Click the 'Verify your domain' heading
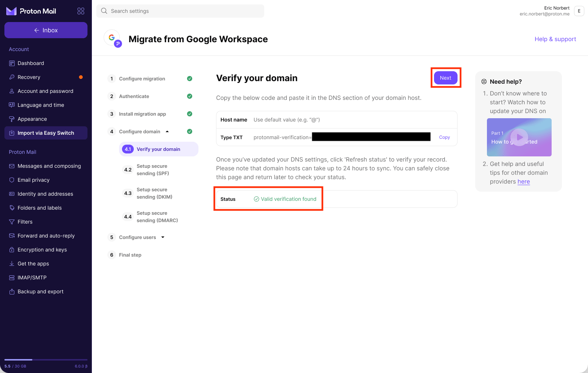This screenshot has height=373, width=588. click(257, 78)
